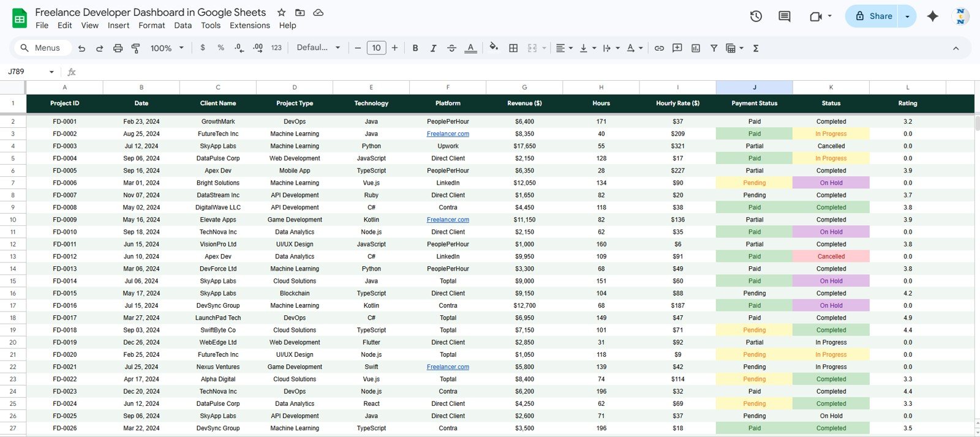Click the Gemini sparkle icon
The height and width of the screenshot is (437, 980).
tap(932, 17)
